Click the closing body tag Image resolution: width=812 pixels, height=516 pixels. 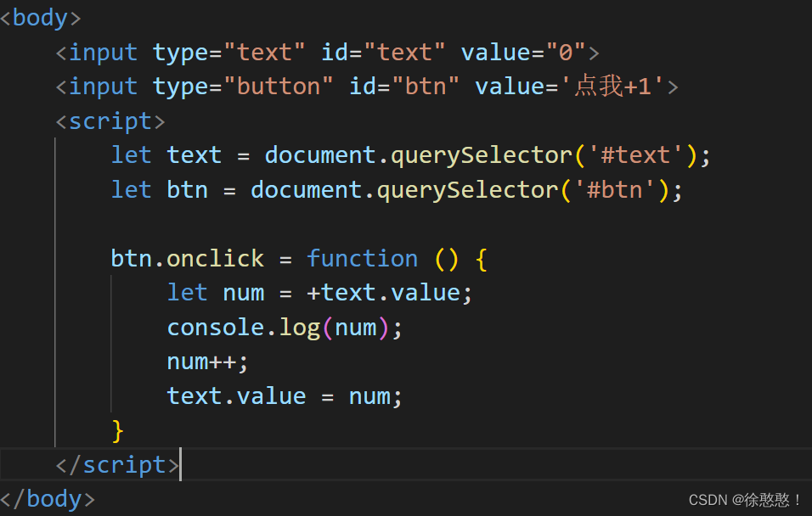47,499
